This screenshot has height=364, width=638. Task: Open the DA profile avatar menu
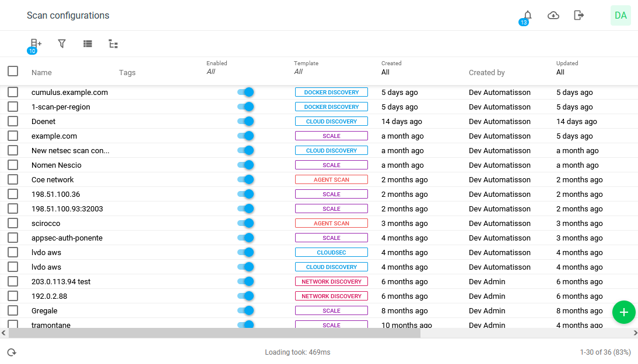(x=621, y=15)
